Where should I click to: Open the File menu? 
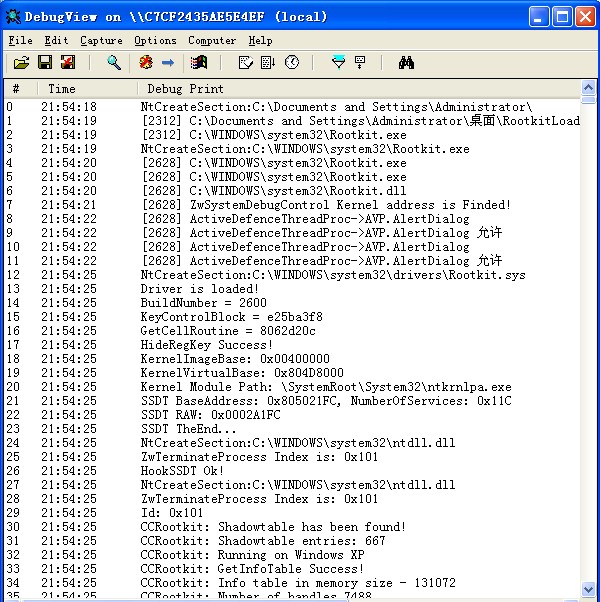pyautogui.click(x=20, y=40)
